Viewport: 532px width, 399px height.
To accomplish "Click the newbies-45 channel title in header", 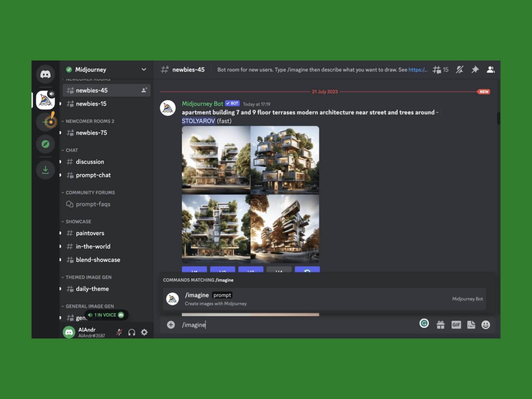I will [188, 69].
